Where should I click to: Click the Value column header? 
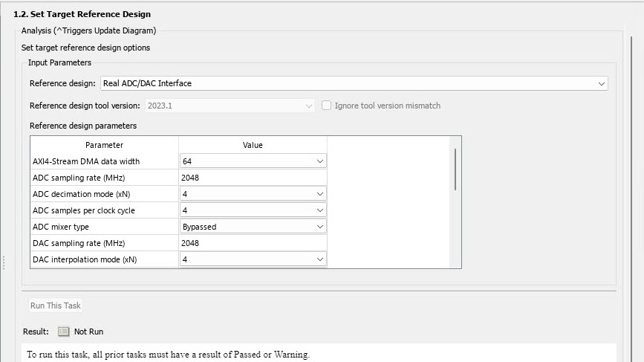[x=253, y=145]
